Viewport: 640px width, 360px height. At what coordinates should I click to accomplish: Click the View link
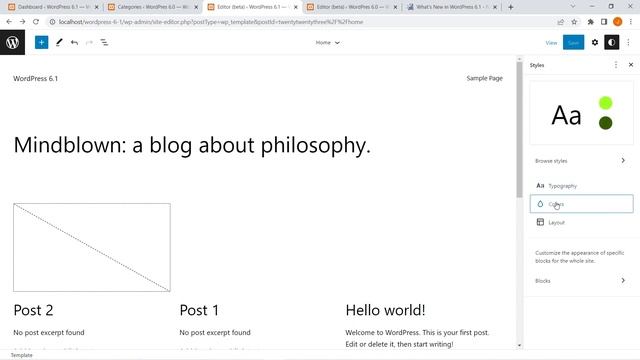coord(551,42)
